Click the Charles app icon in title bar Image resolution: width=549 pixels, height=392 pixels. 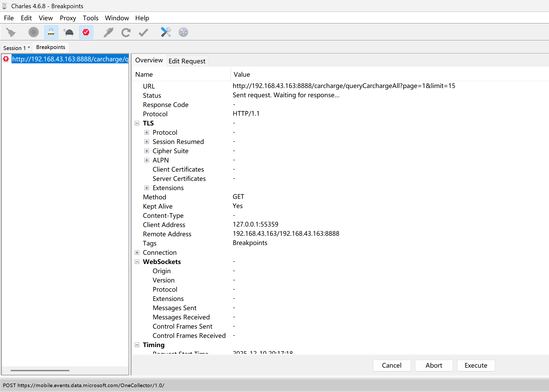pyautogui.click(x=5, y=6)
